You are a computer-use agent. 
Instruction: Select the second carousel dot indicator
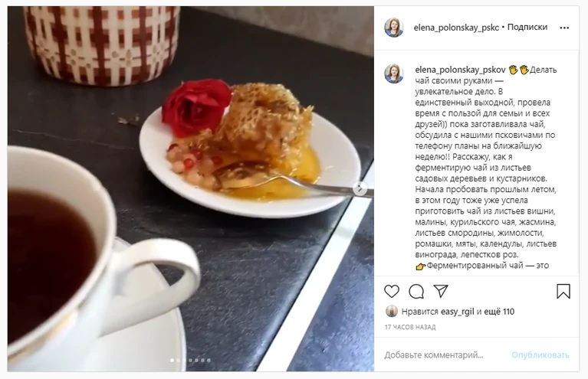(x=178, y=361)
